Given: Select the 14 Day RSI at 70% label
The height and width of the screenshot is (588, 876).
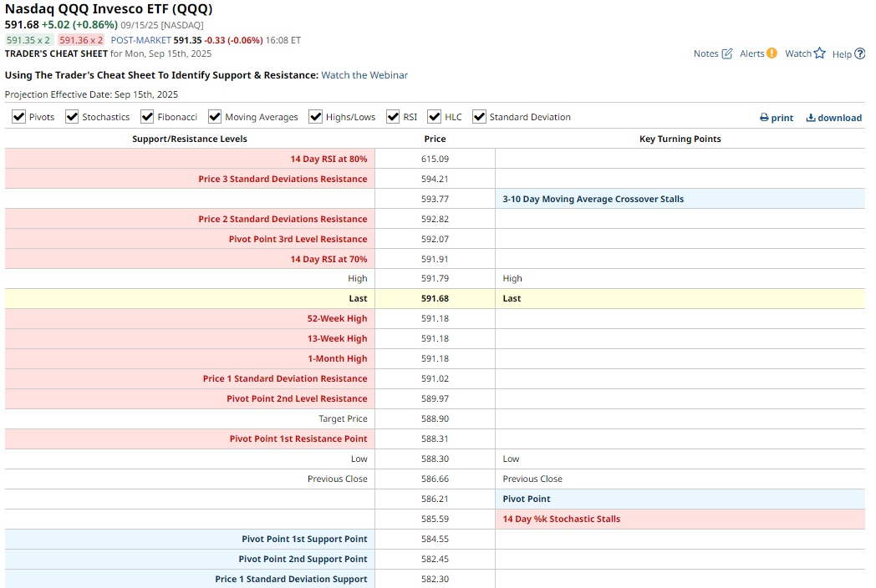Looking at the screenshot, I should (328, 259).
